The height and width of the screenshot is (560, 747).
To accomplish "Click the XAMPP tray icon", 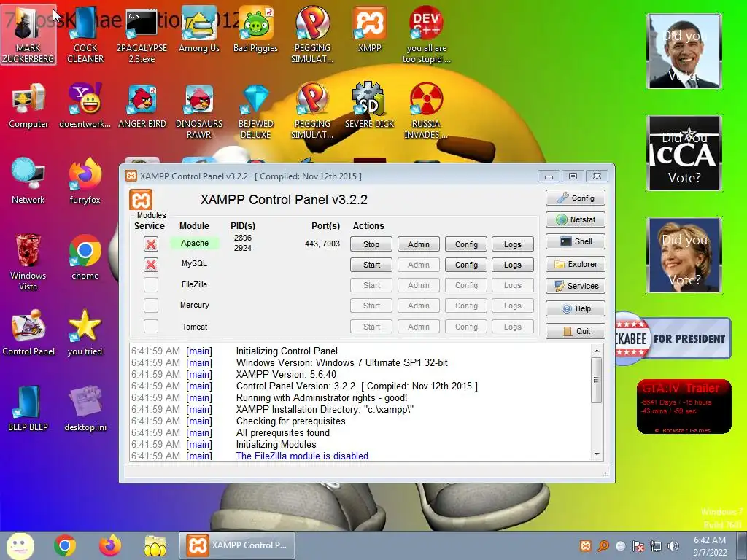I will point(586,546).
